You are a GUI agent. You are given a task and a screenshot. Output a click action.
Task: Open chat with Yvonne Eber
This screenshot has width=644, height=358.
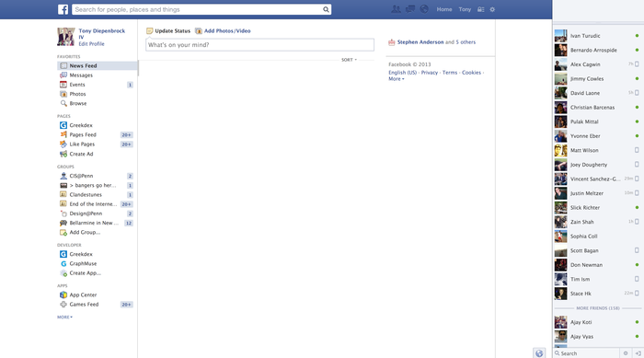598,136
